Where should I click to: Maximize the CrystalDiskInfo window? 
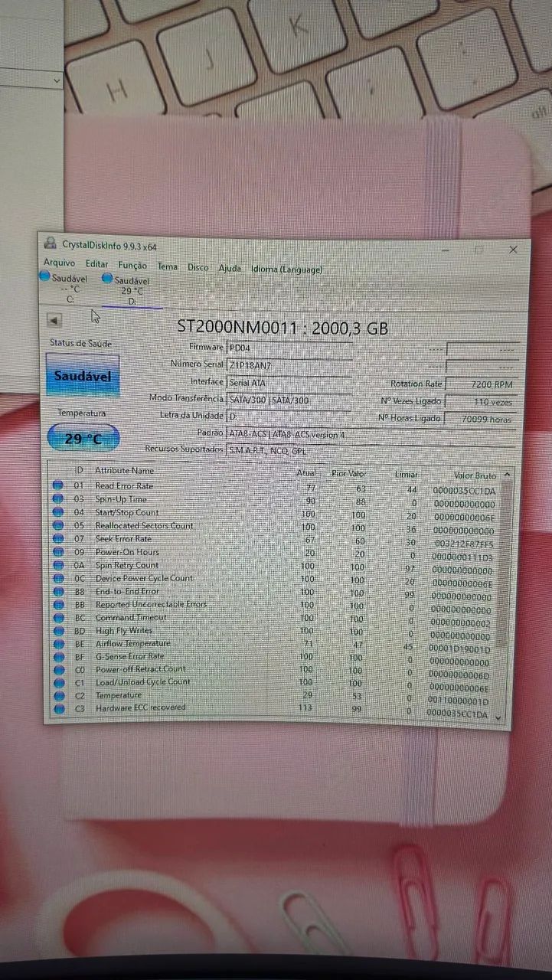point(479,250)
